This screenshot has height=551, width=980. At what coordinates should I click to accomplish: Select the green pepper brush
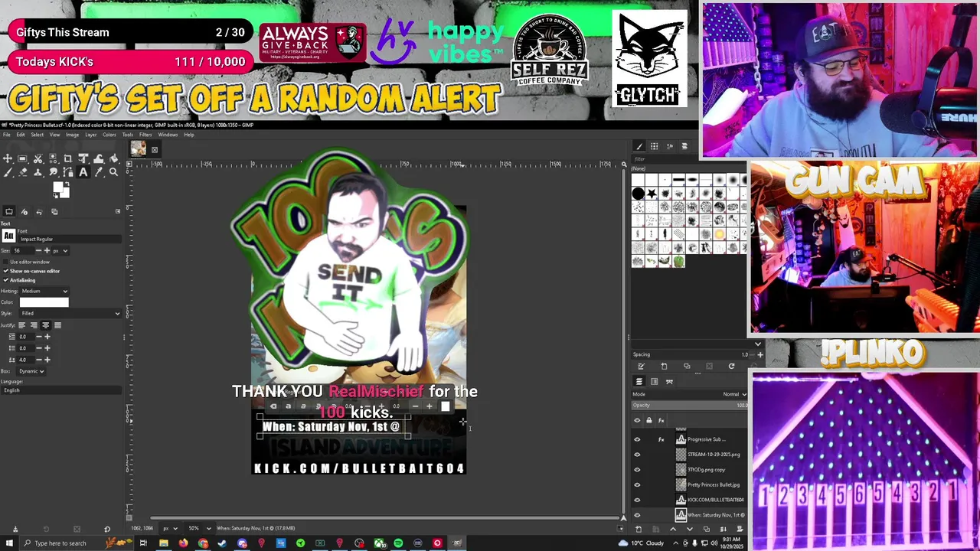point(679,262)
